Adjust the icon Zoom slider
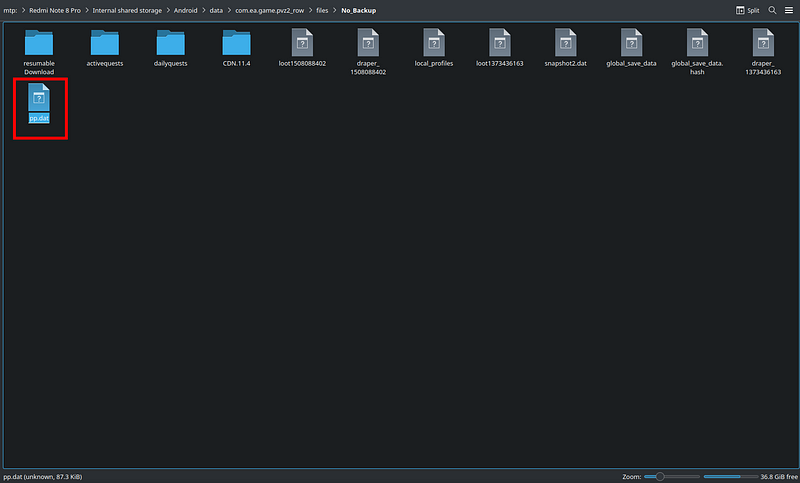 click(x=671, y=476)
